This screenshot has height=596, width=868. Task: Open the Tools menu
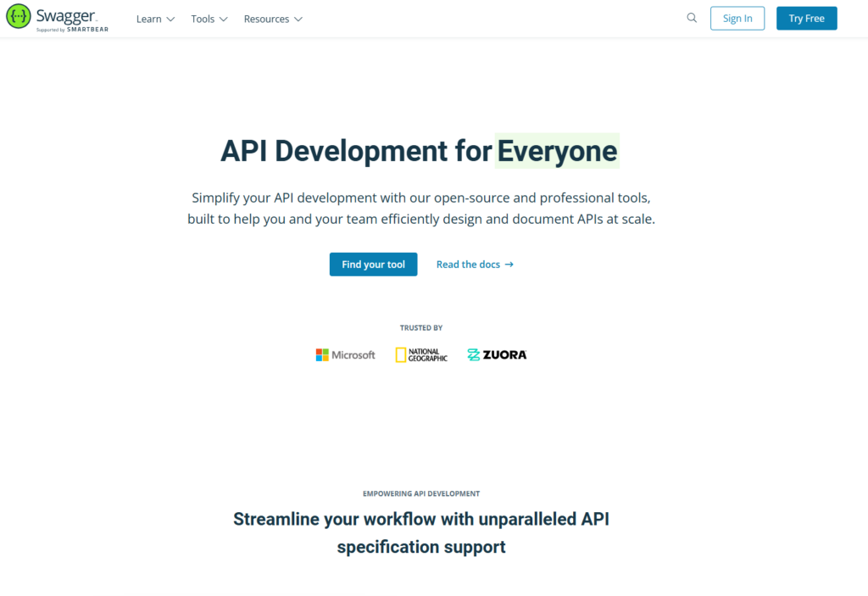[203, 19]
